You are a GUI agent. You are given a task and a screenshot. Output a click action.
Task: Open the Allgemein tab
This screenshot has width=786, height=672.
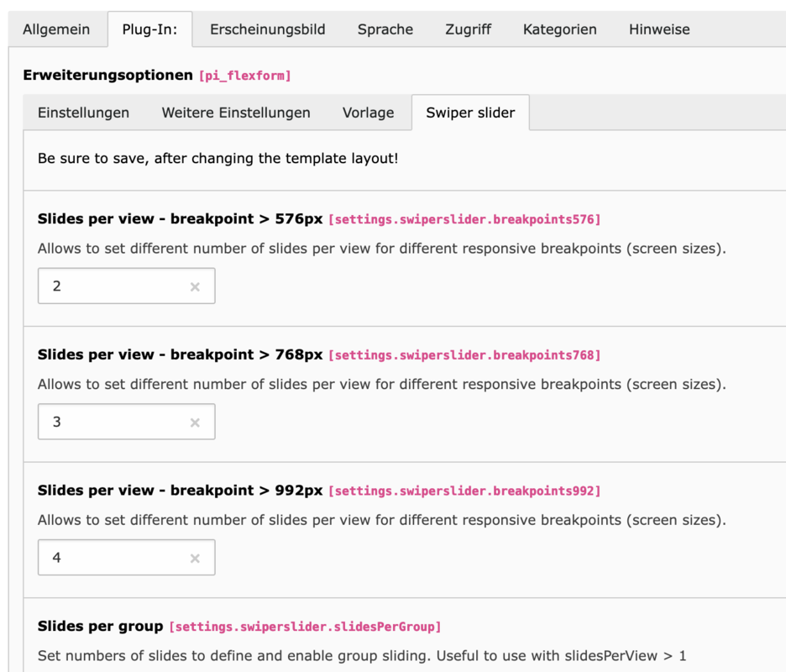coord(56,29)
